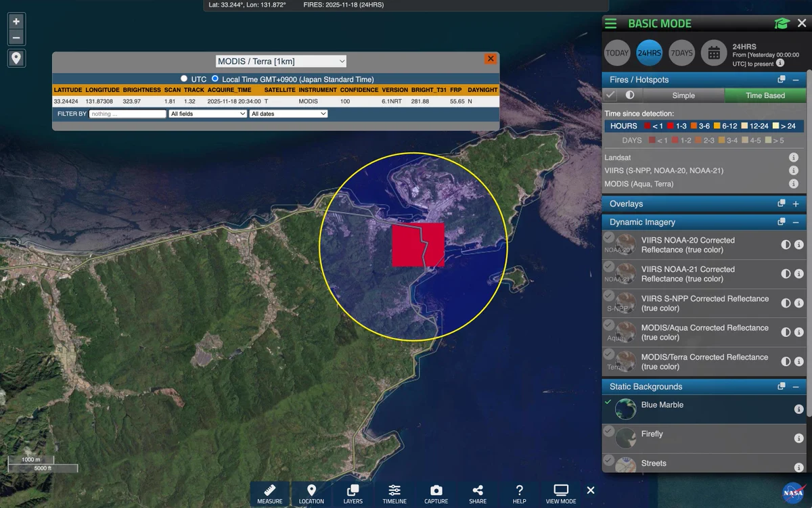This screenshot has height=508, width=812.
Task: Click the red fire hotspot square on map
Action: tap(418, 244)
